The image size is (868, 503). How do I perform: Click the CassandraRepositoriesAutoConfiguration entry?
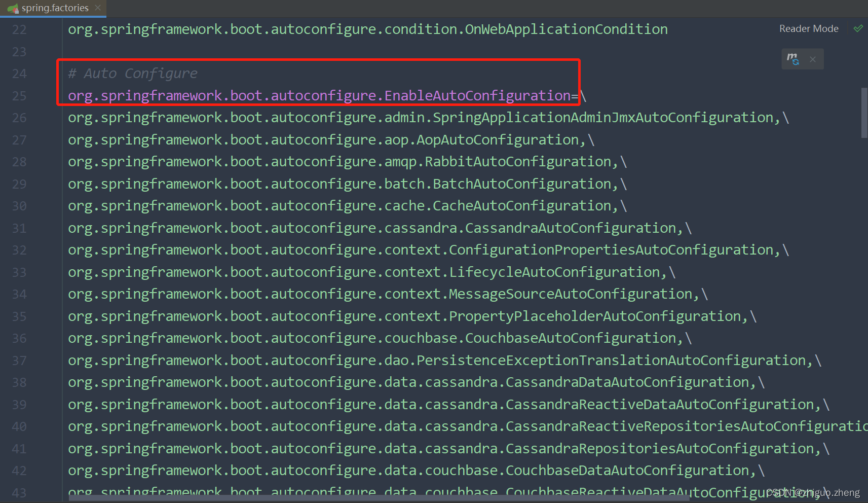click(449, 449)
